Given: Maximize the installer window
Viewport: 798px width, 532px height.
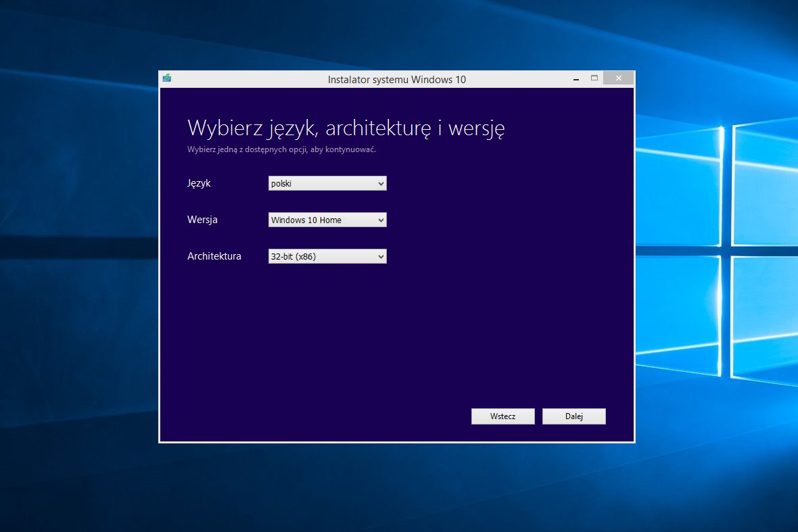Looking at the screenshot, I should tap(594, 78).
